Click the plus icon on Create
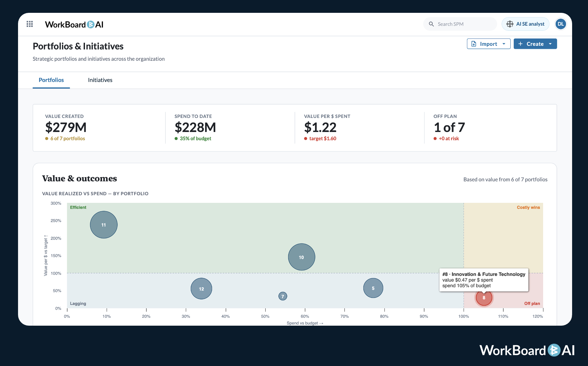Image resolution: width=588 pixels, height=366 pixels. (520, 44)
